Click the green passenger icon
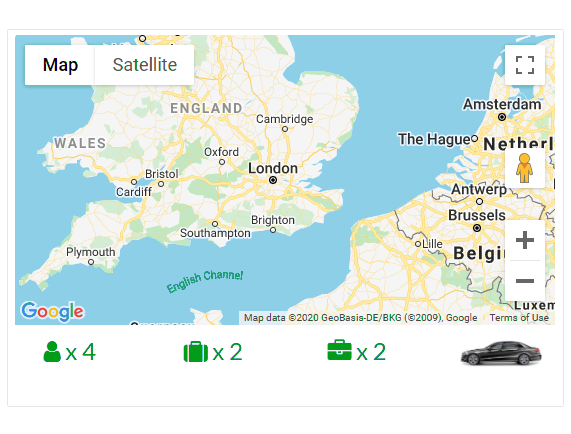The height and width of the screenshot is (434, 571). [52, 352]
